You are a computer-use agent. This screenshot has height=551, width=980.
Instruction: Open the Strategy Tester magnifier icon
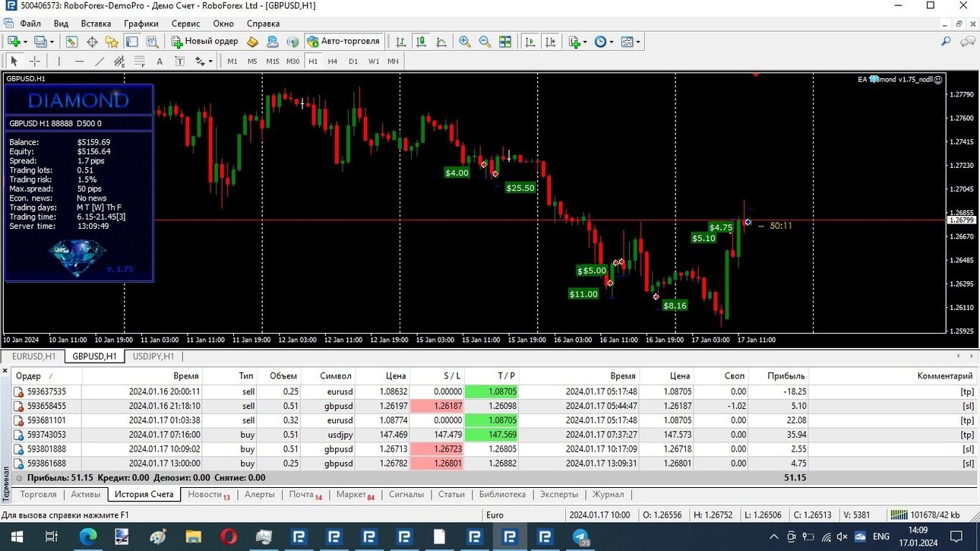click(x=152, y=42)
